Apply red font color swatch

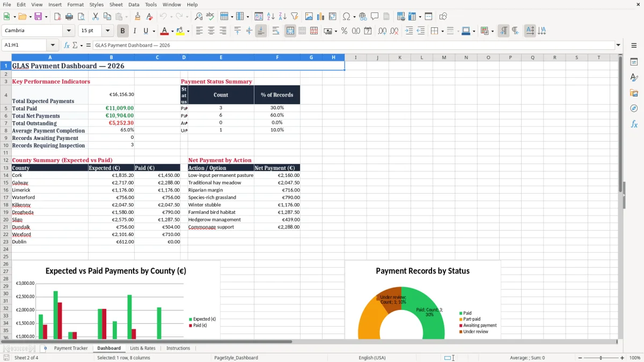(165, 31)
